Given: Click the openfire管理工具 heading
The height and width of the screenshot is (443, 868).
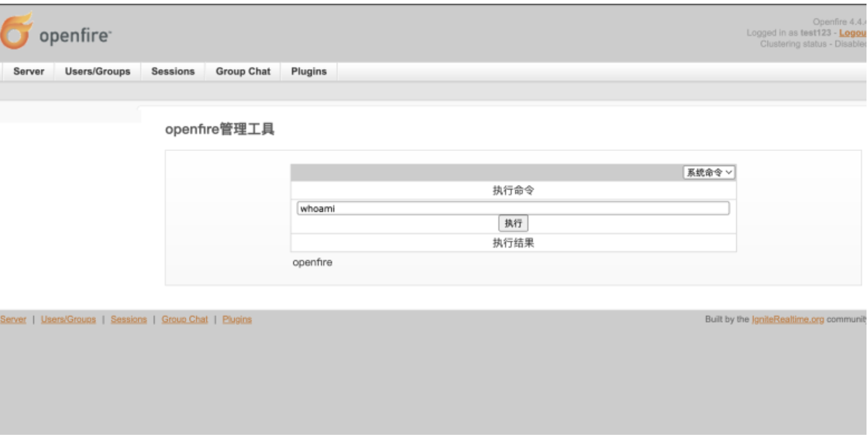Looking at the screenshot, I should click(219, 129).
